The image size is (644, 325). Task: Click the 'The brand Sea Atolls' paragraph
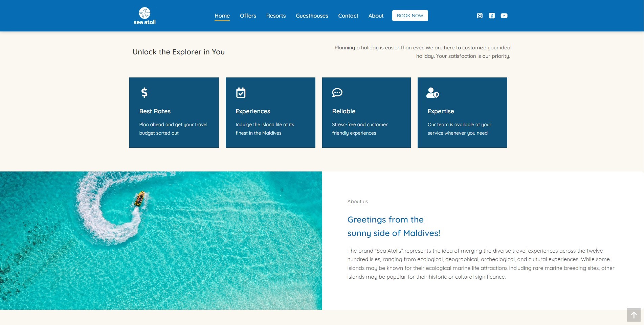click(481, 264)
